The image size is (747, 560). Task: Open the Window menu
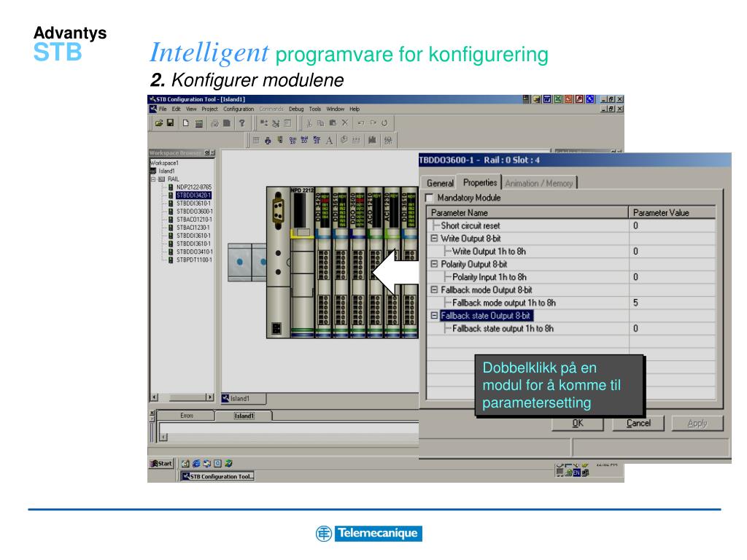336,109
